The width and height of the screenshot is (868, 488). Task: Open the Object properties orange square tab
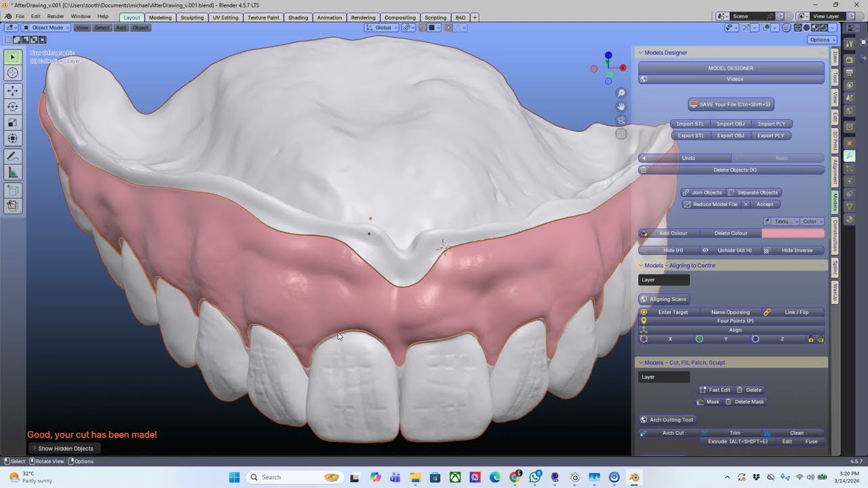click(x=850, y=143)
